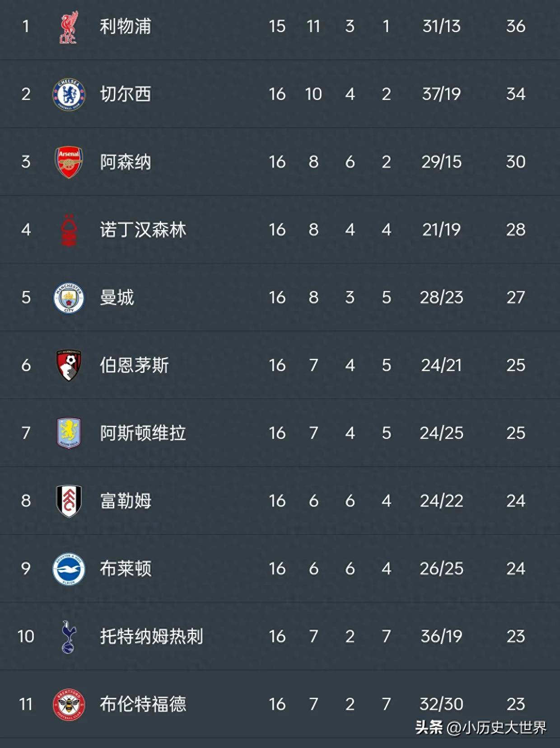Open 诺丁汉森林 team details
This screenshot has width=560, height=748.
(x=143, y=230)
